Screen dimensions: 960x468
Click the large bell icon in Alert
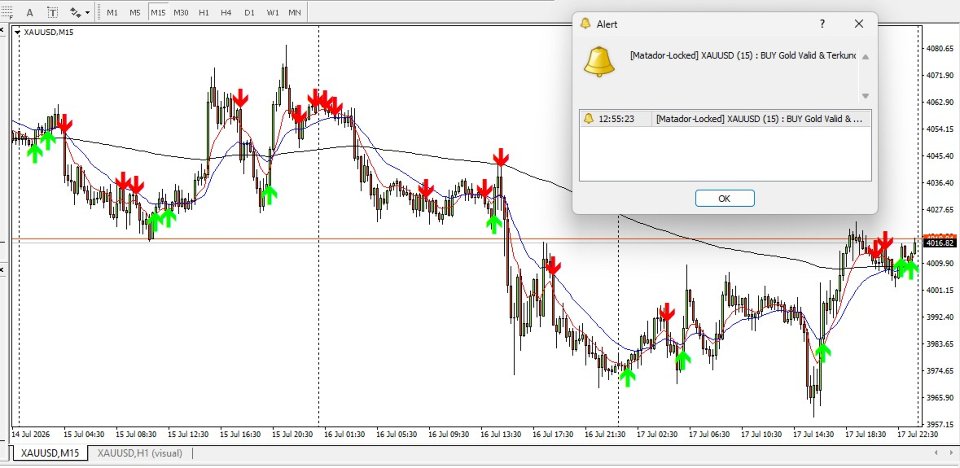(599, 61)
